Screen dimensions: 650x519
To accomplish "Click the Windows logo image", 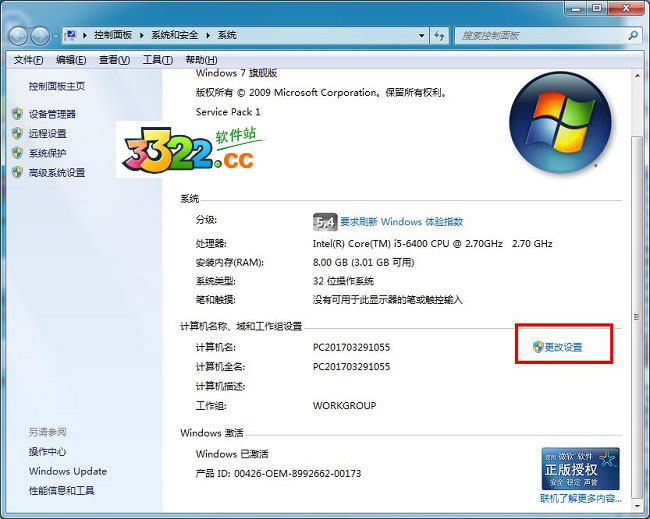I will tap(560, 123).
